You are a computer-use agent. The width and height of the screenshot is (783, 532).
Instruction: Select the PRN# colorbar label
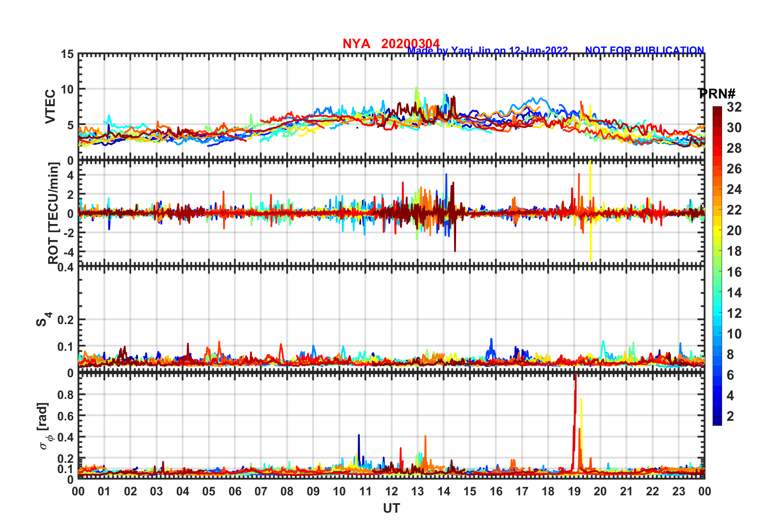(x=717, y=93)
